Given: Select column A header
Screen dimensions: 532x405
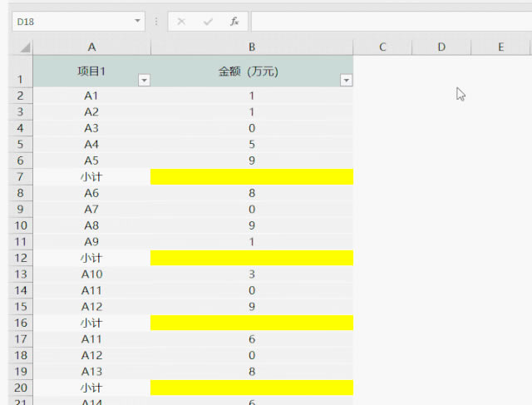Looking at the screenshot, I should [x=91, y=47].
